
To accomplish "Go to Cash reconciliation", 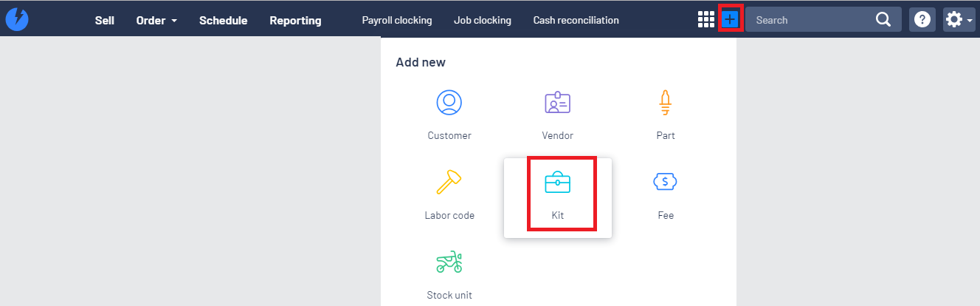I will (576, 20).
